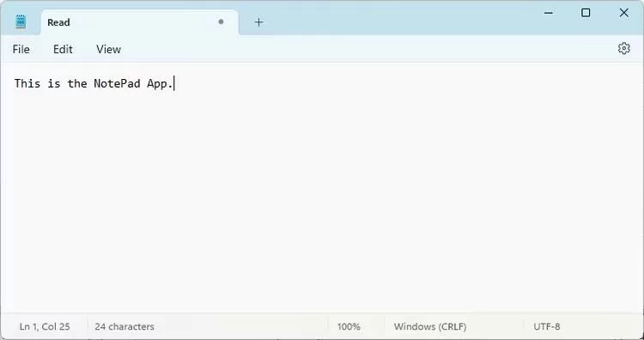The height and width of the screenshot is (340, 644).
Task: Maximize the Notepad window
Action: pos(586,13)
